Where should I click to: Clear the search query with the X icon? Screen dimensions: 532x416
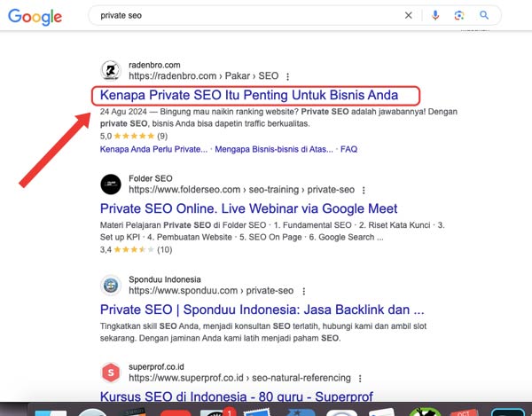pos(408,15)
